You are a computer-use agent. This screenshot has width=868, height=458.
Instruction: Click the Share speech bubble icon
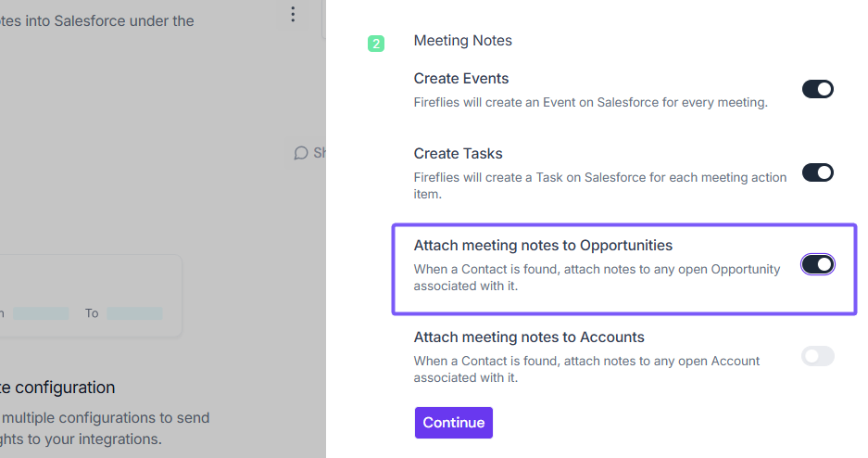coord(301,153)
